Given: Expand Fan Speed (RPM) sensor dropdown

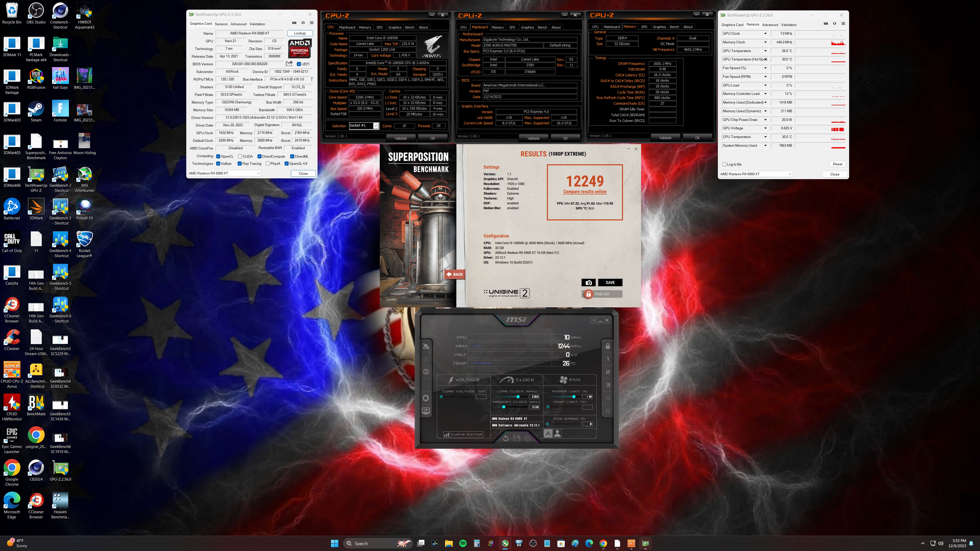Looking at the screenshot, I should pyautogui.click(x=765, y=77).
